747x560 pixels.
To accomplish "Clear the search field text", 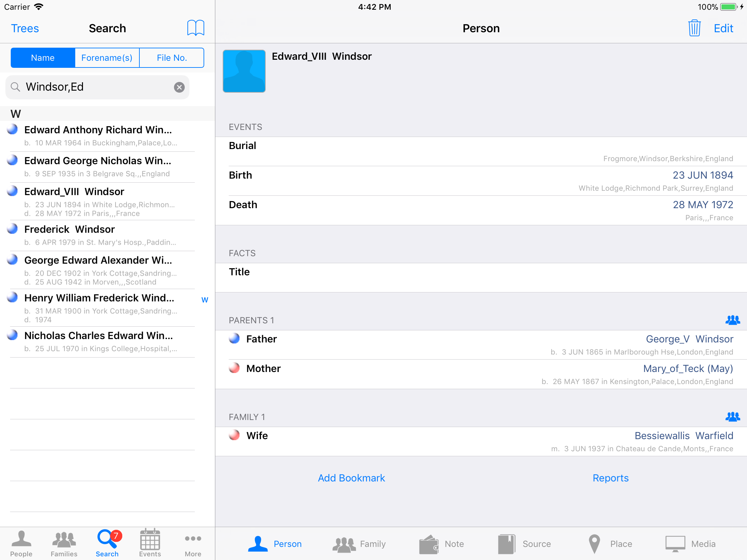I will coord(179,87).
